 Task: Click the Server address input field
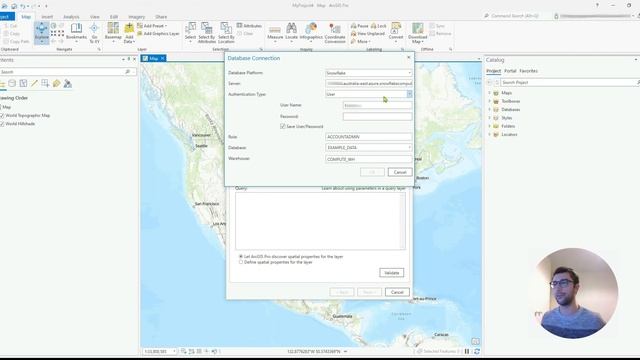pos(369,83)
